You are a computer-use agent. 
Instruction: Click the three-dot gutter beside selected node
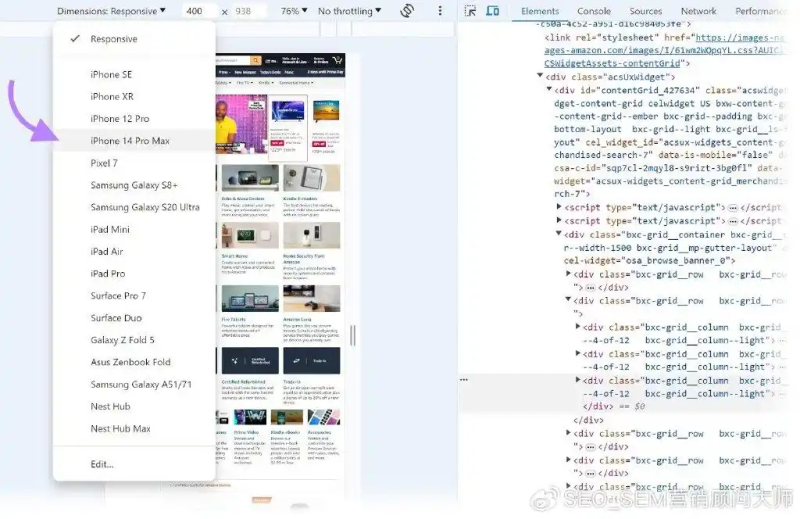(x=464, y=380)
